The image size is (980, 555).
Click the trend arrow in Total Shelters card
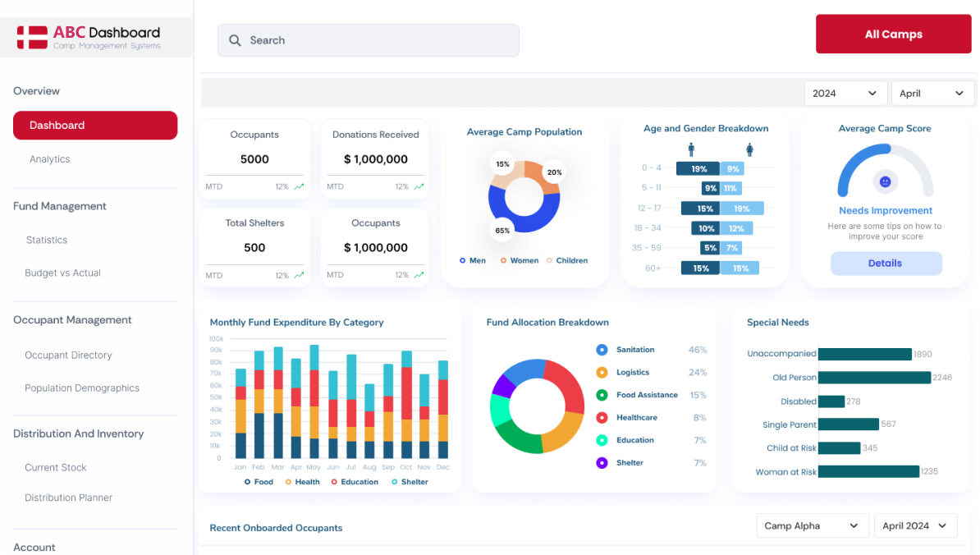tap(299, 276)
